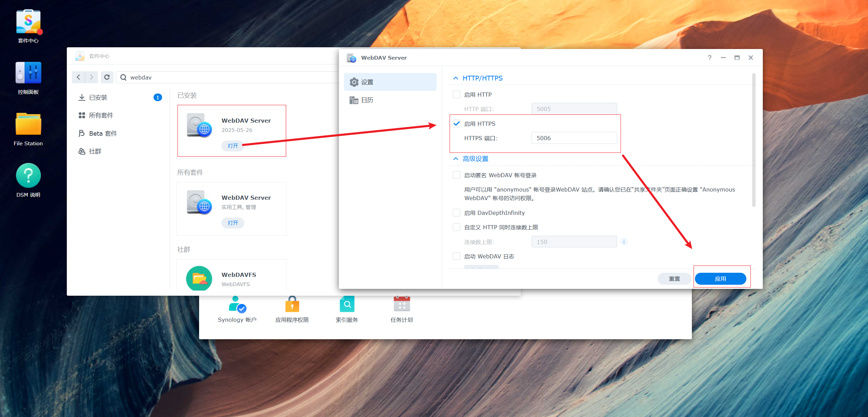The width and height of the screenshot is (868, 417).
Task: Select the installed WebDAV Server icon
Action: [199, 125]
